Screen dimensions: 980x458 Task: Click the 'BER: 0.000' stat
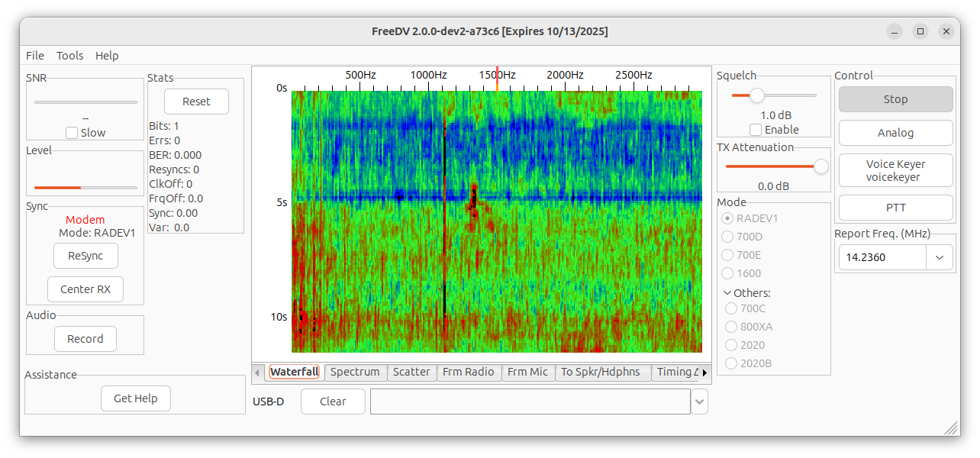176,155
